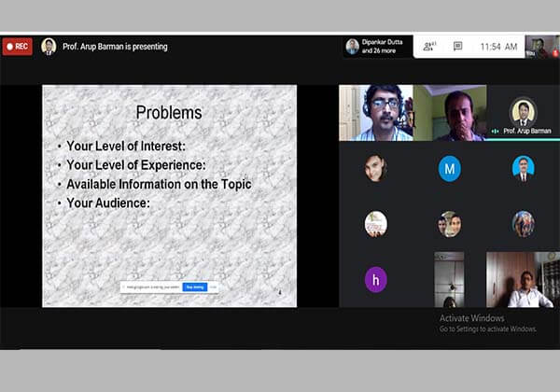This screenshot has width=560, height=392.
Task: Click the audio indicator beside Prof. Arup Barman
Action: pyautogui.click(x=496, y=132)
